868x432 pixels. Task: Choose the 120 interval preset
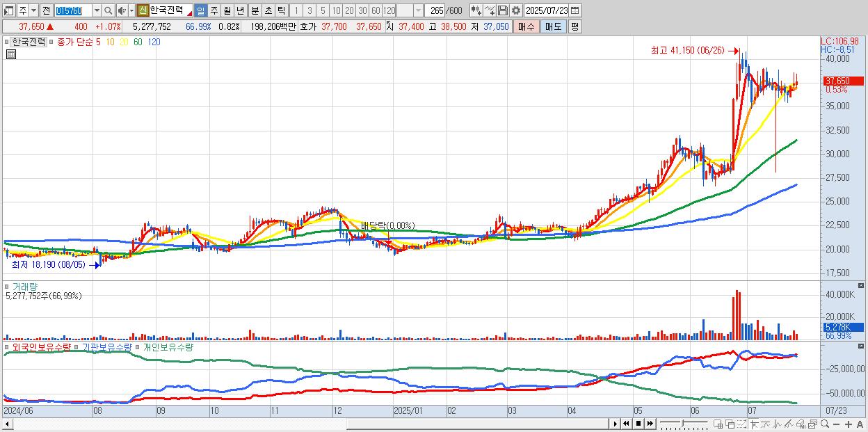[389, 10]
